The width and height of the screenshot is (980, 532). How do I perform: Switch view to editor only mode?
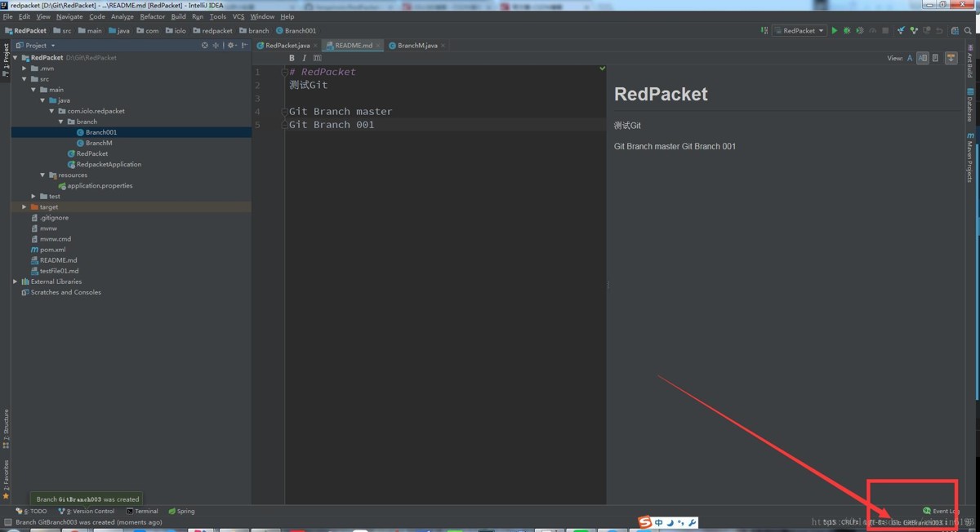(910, 58)
